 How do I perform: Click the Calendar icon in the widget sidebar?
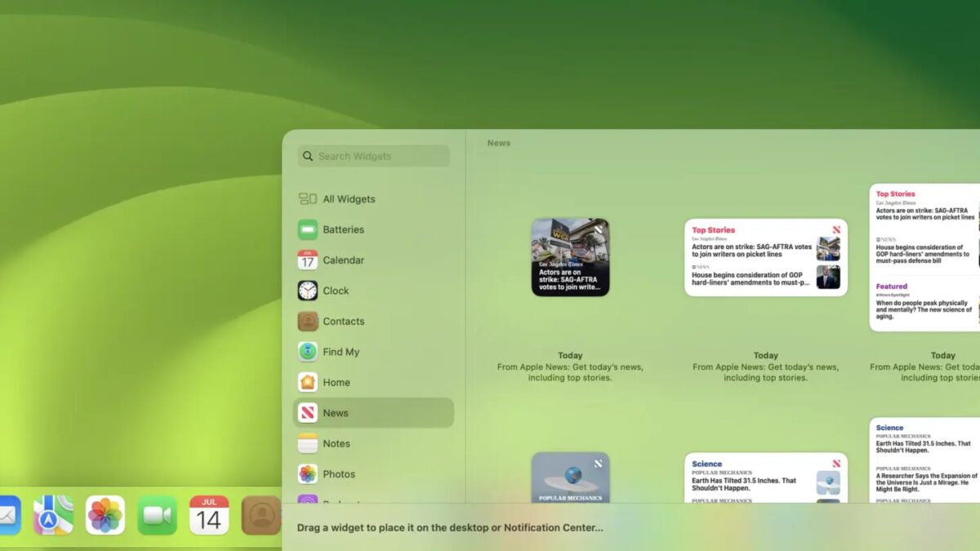coord(308,260)
